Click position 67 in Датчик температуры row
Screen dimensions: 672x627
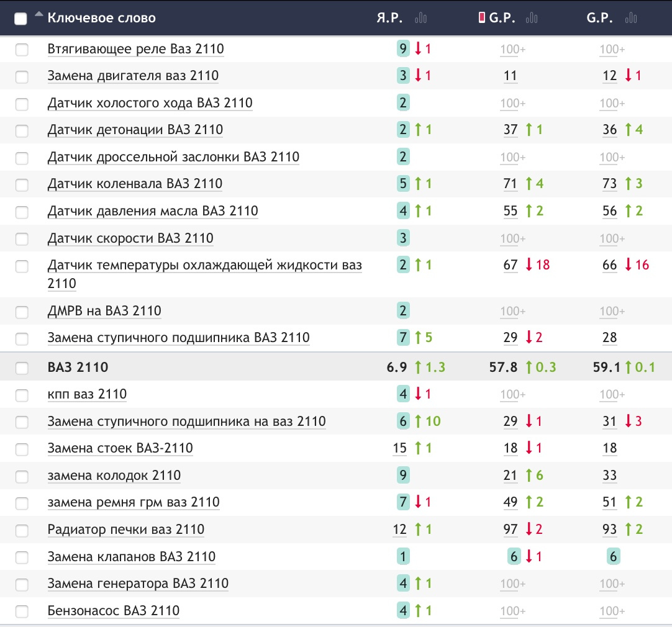[x=511, y=265]
